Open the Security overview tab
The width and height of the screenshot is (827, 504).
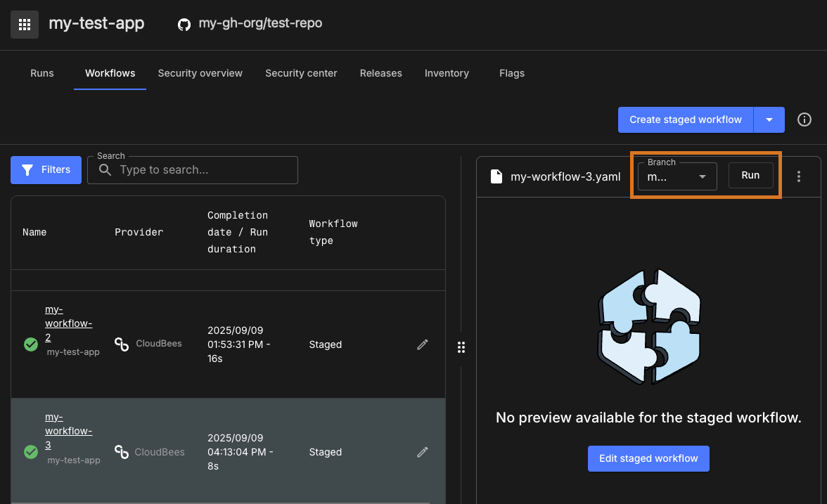[200, 73]
